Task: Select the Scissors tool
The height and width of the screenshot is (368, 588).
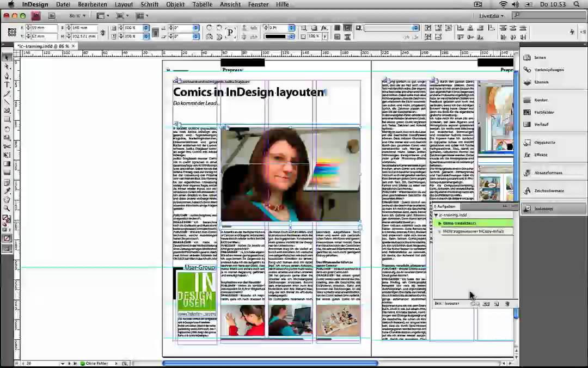Action: pos(7,146)
